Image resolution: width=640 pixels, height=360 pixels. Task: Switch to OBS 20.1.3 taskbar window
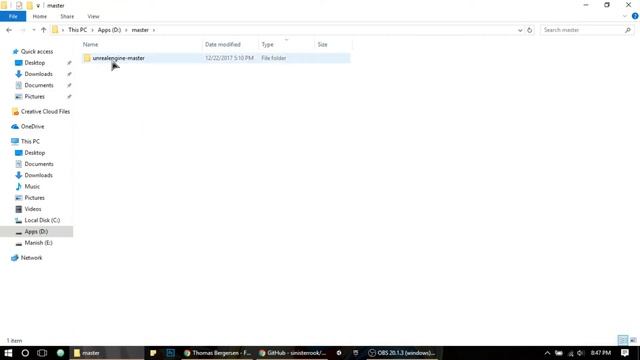pyautogui.click(x=402, y=353)
